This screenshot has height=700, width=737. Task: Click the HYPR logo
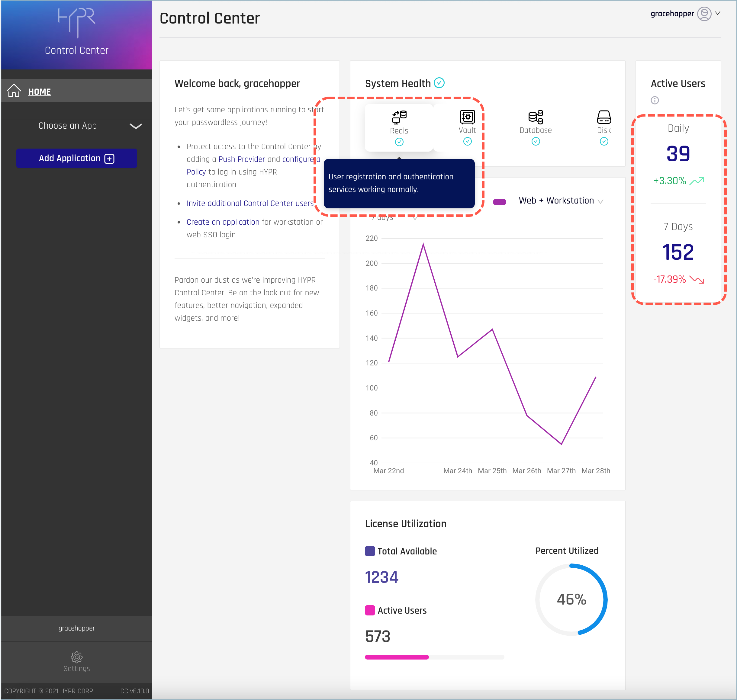76,22
